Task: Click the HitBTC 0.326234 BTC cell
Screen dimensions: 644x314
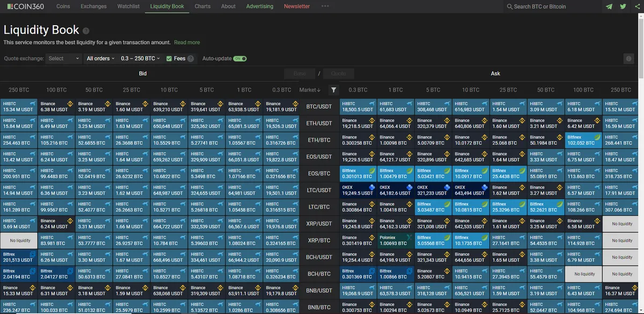Action: point(282,273)
